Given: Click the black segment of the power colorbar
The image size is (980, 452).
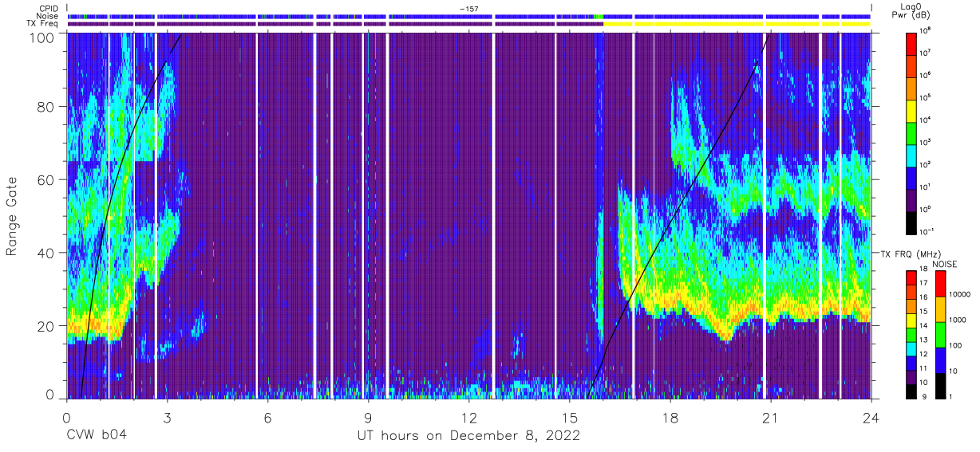Looking at the screenshot, I should [x=912, y=222].
